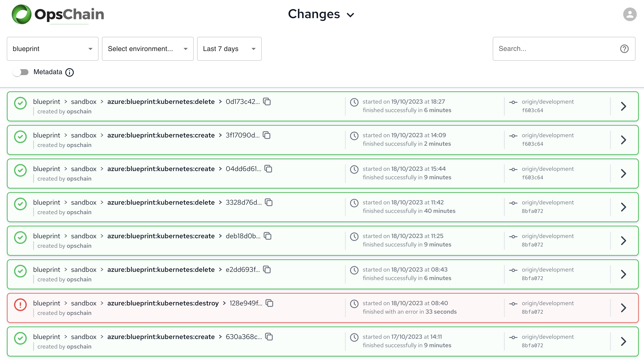Click git commit icon for change 630a368c
This screenshot has width=644, height=360.
513,337
